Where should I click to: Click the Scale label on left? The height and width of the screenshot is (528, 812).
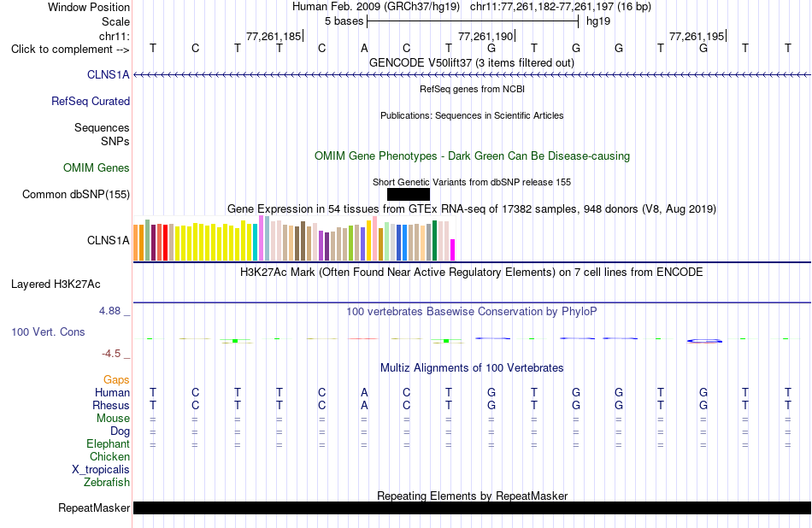[115, 21]
